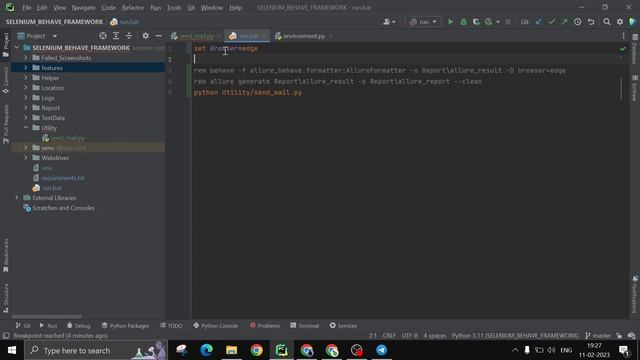Close the run.bat editor tab
Image resolution: width=640 pixels, height=360 pixels.
pyautogui.click(x=264, y=36)
